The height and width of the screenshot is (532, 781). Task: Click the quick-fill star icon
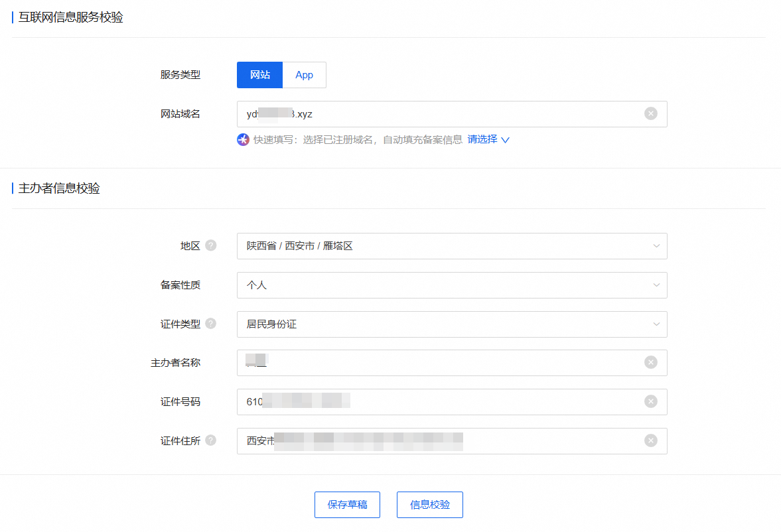(x=243, y=139)
